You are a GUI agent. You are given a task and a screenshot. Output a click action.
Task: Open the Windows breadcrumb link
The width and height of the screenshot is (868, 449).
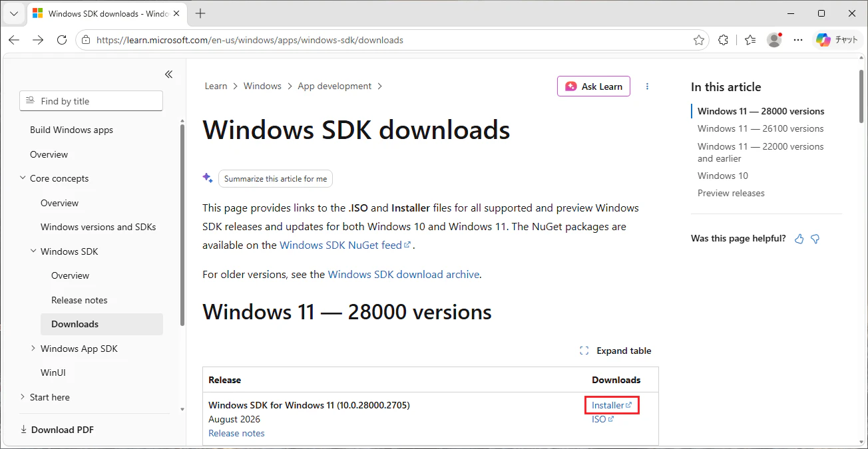pyautogui.click(x=262, y=86)
